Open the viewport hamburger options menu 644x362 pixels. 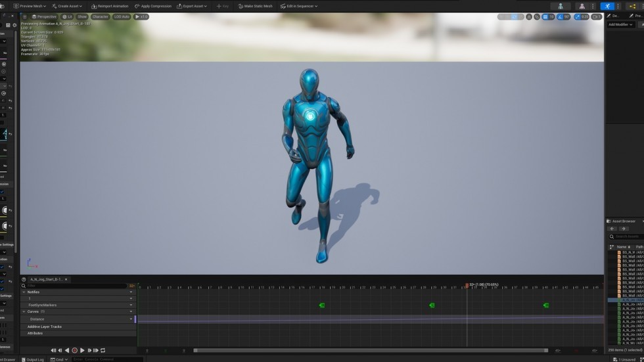tap(25, 17)
